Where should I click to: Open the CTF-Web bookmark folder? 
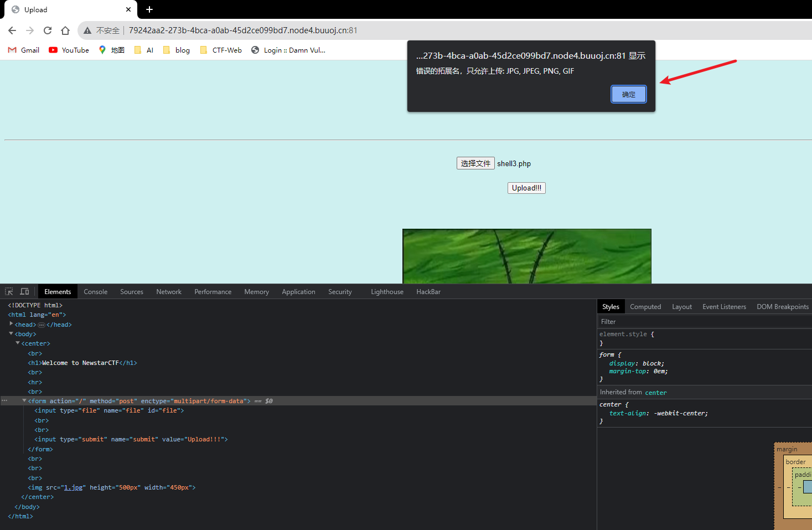pyautogui.click(x=221, y=50)
